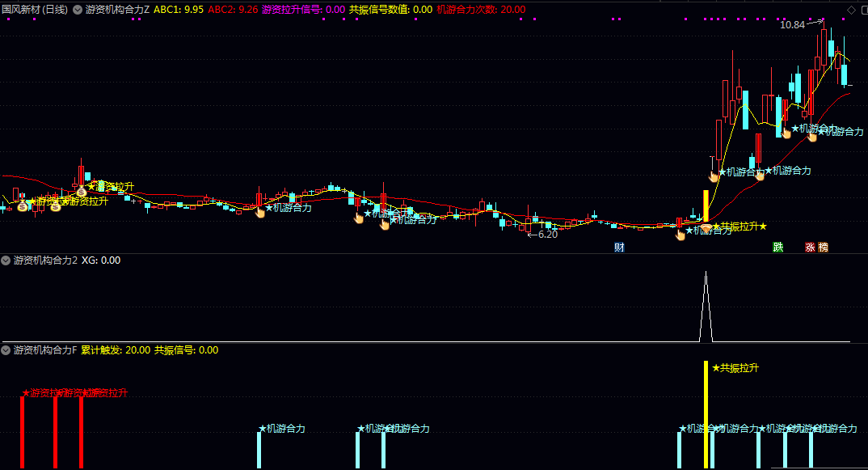This screenshot has width=868, height=470.
Task: Click the leftmost money bag signal icon
Action: tap(22, 207)
